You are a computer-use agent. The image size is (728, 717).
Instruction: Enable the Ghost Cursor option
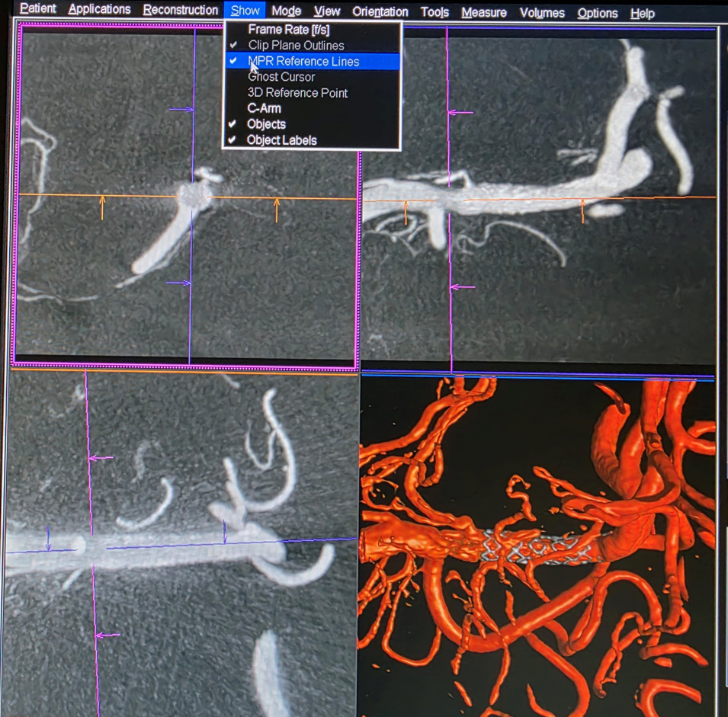click(x=281, y=77)
